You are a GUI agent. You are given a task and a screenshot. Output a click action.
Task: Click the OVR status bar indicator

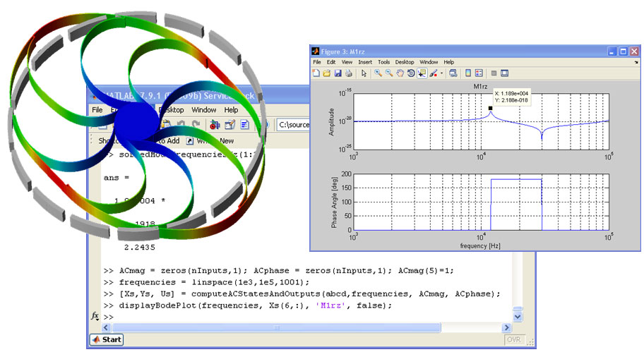(514, 340)
